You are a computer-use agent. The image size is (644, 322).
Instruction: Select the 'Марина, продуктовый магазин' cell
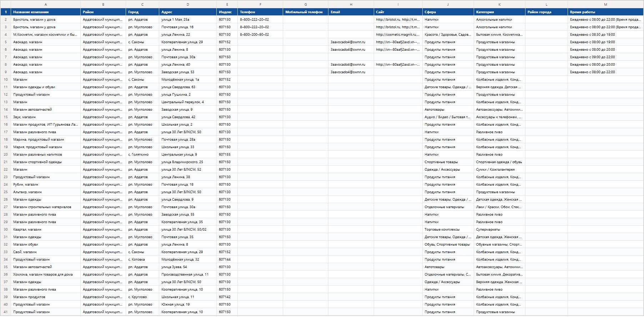coord(46,140)
